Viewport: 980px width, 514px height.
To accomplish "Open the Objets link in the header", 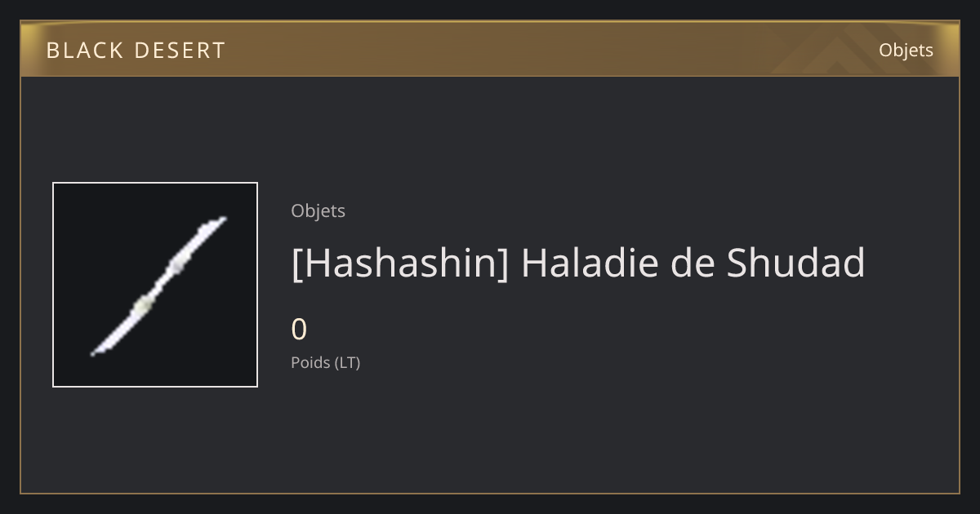I will click(x=906, y=50).
